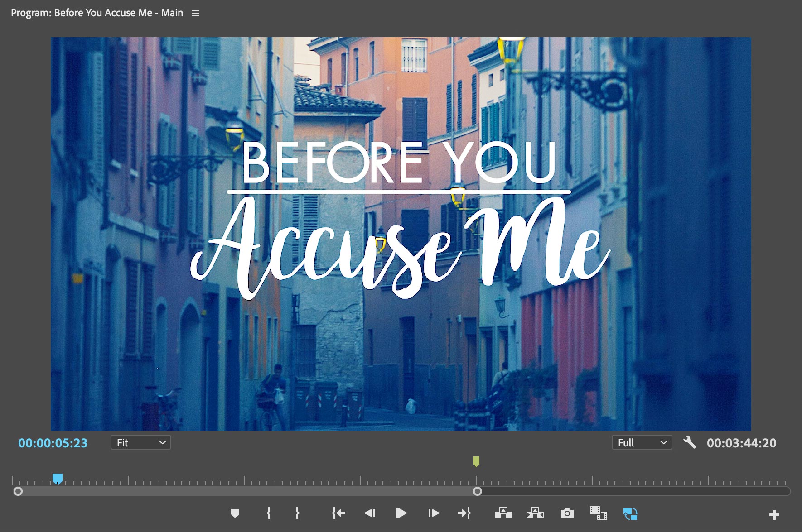
Task: Click the Lift icon
Action: click(503, 513)
